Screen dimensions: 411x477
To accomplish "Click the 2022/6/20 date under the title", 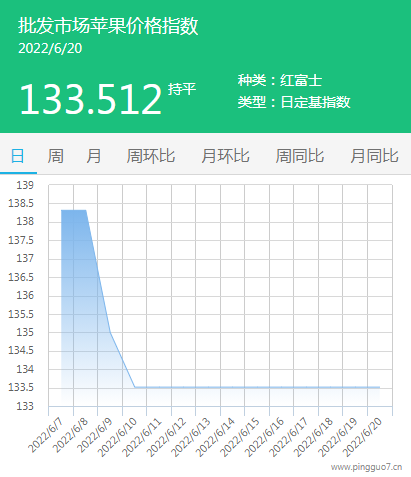I will click(x=50, y=48).
